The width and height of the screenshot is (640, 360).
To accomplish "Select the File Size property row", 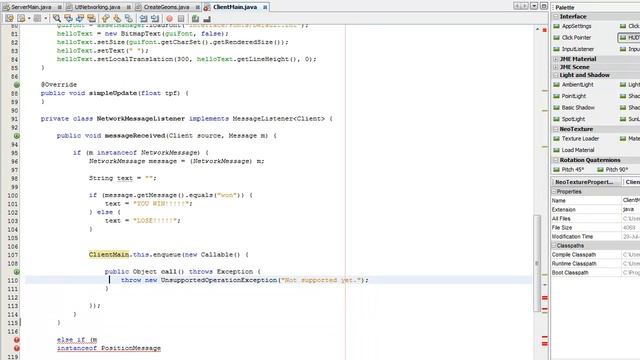I will (596, 227).
